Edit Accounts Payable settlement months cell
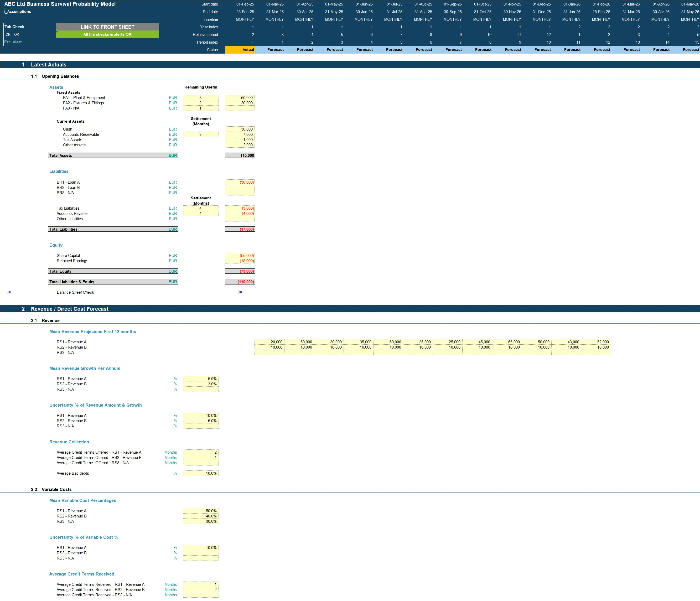The width and height of the screenshot is (700, 601). [201, 214]
